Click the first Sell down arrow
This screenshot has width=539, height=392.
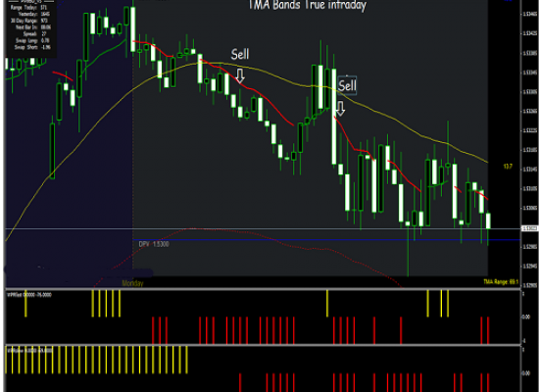pyautogui.click(x=240, y=76)
